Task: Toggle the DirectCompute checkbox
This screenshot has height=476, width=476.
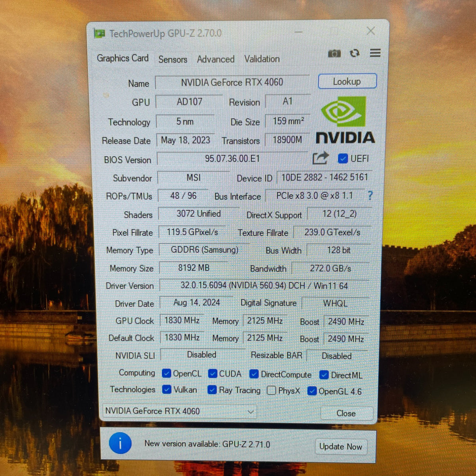Action: coord(254,374)
